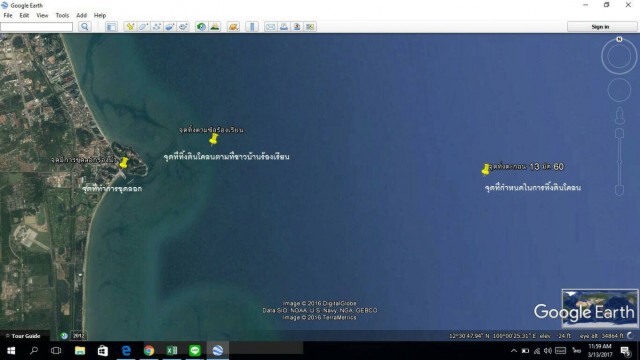Click the label 'จุดที่กำหนดในการทิ้งดินโคลน'
Viewport: 640px width, 360px height.
pyautogui.click(x=533, y=187)
